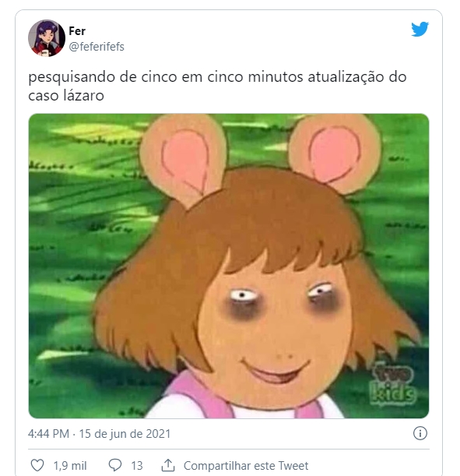
Task: Like the tweet with the heart icon
Action: coord(37,465)
